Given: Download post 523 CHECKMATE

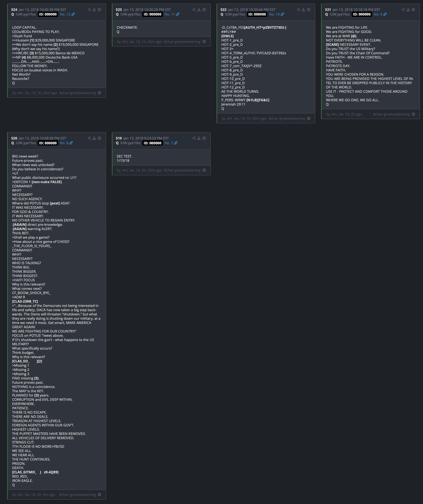Looking at the screenshot, I should click(x=199, y=10).
